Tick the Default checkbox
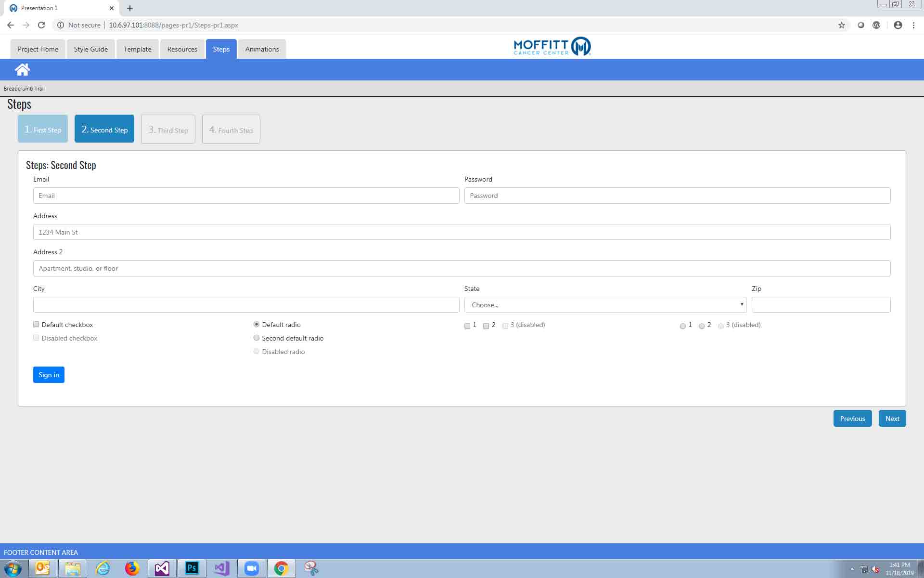This screenshot has height=578, width=924. 36,324
